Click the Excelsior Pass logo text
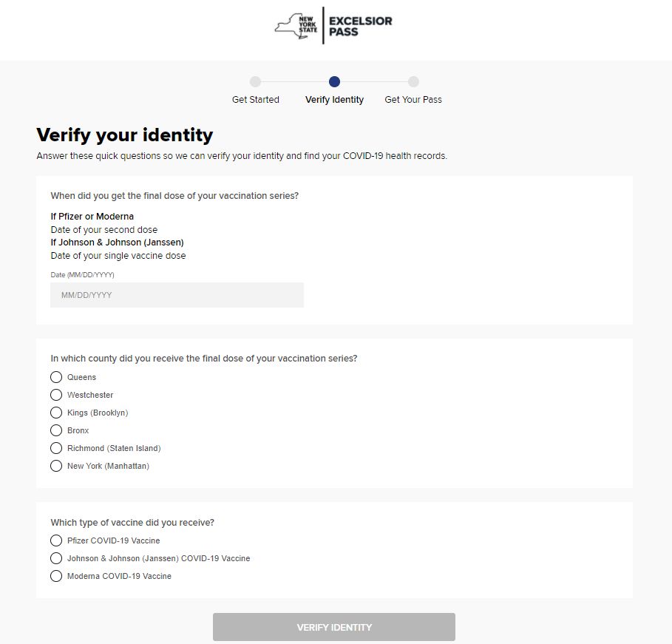 (361, 26)
